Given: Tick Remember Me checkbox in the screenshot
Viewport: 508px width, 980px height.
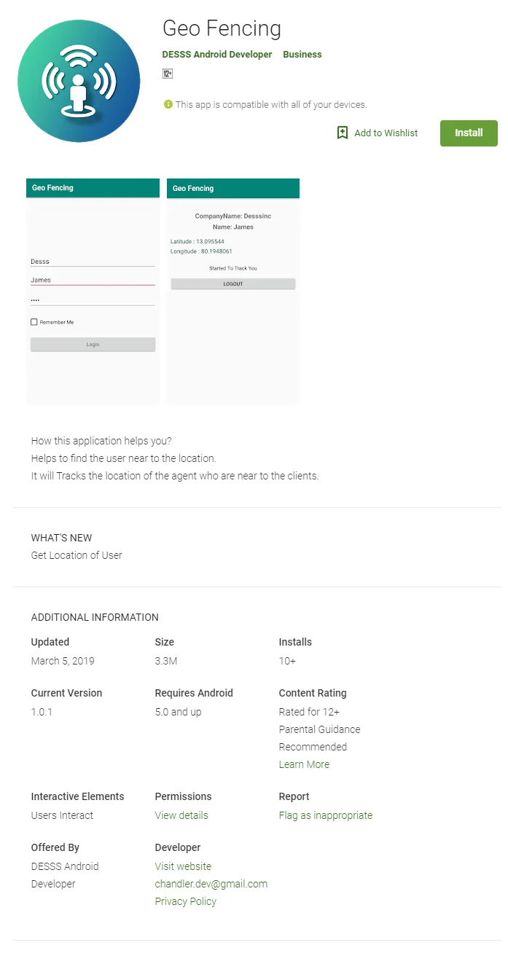Looking at the screenshot, I should click(34, 322).
